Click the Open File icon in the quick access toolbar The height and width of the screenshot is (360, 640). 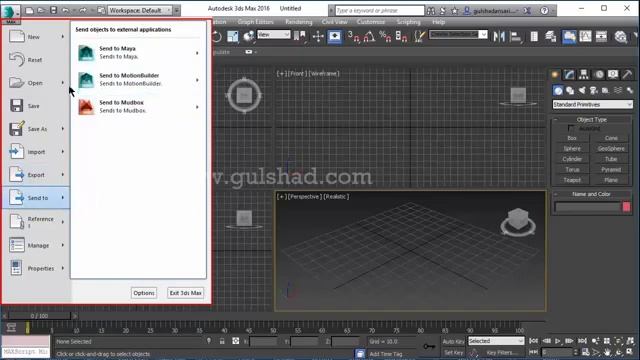[x=41, y=10]
